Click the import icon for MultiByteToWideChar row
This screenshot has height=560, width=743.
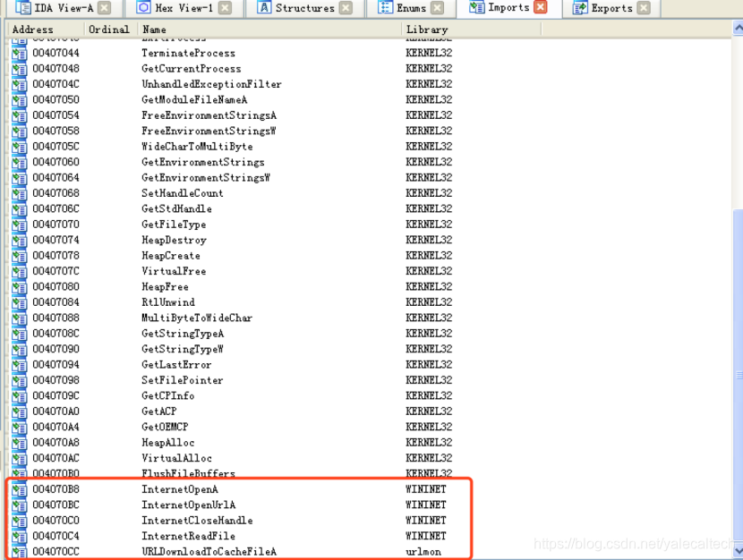pos(20,318)
